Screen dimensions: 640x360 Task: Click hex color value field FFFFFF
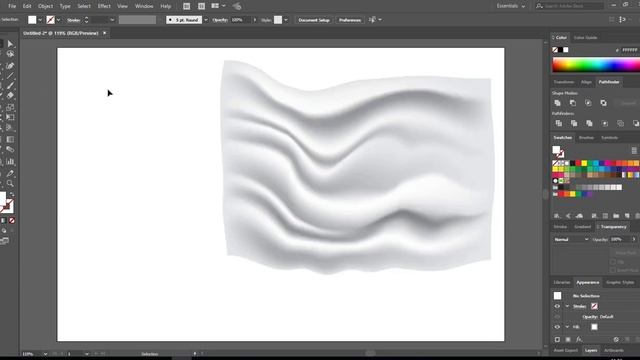(x=630, y=50)
